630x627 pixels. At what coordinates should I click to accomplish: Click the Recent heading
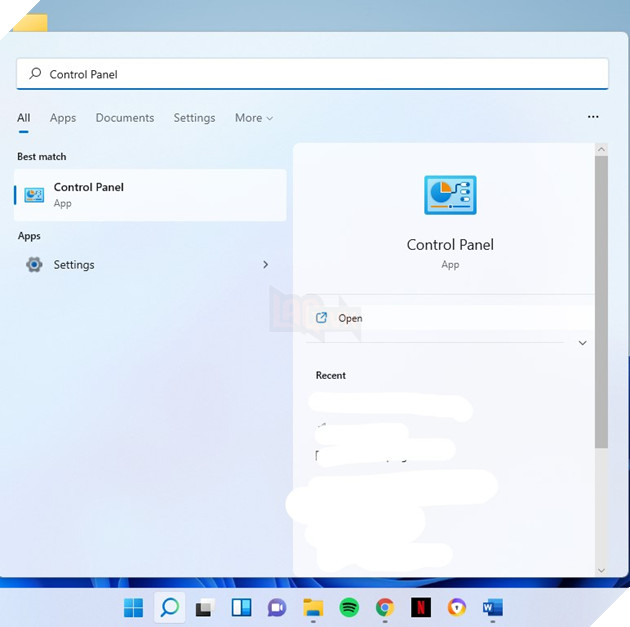point(331,375)
